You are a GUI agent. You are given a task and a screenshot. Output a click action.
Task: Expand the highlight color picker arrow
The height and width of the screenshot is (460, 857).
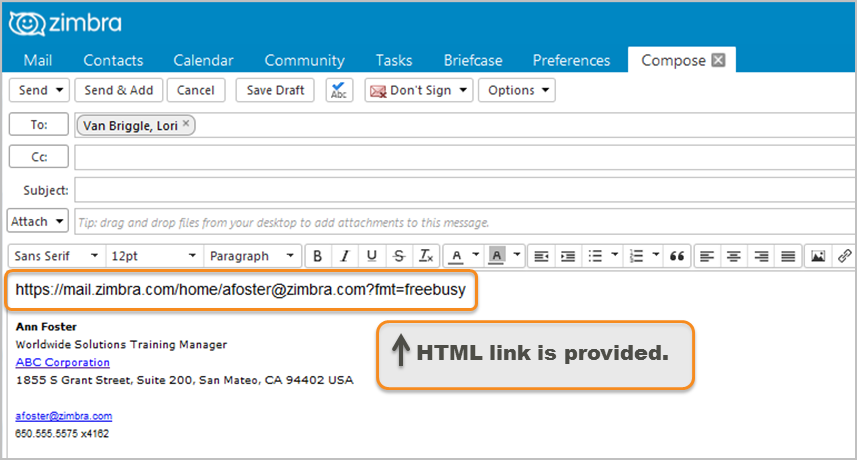tap(516, 255)
